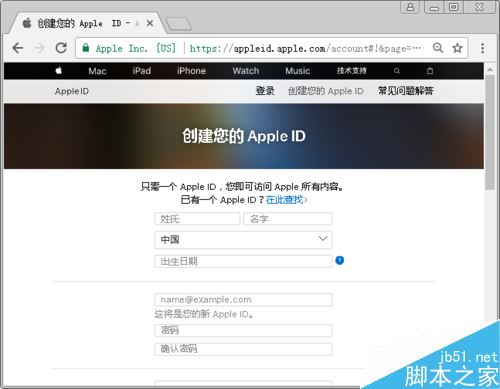Click the scrollbar up arrow
The image size is (500, 389).
490,70
